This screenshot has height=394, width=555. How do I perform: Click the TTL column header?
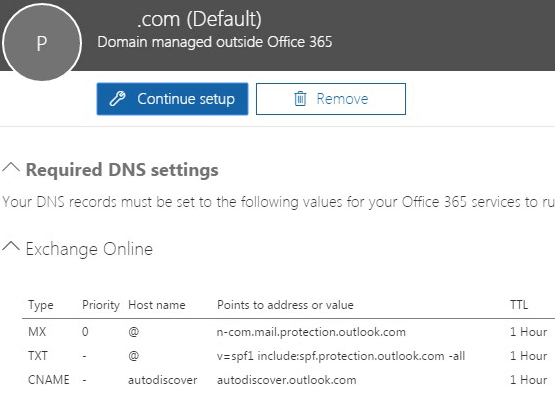click(x=519, y=305)
